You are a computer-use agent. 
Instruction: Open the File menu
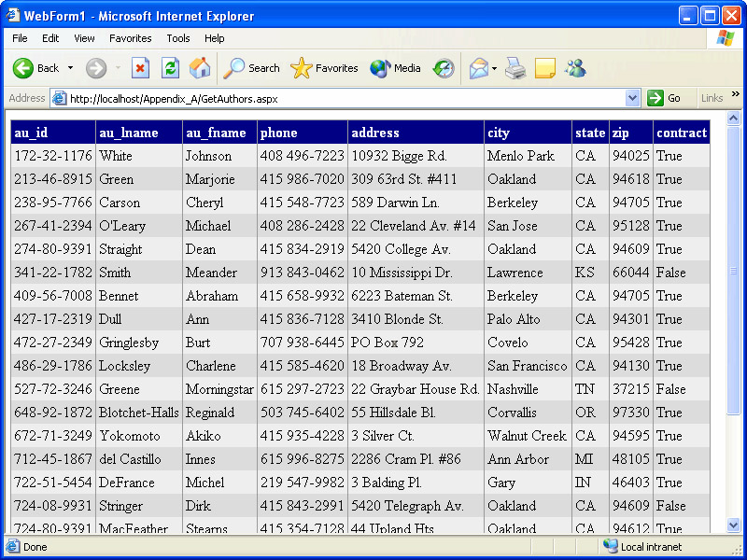coord(20,38)
